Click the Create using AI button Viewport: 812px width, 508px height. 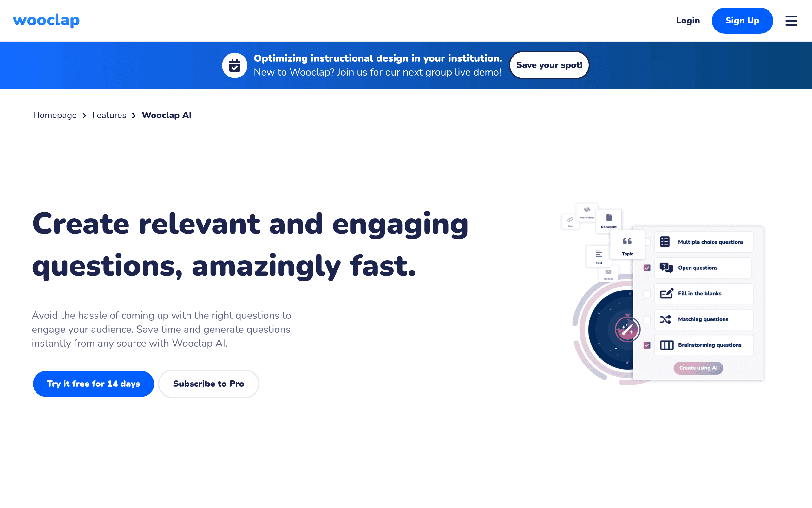[698, 368]
